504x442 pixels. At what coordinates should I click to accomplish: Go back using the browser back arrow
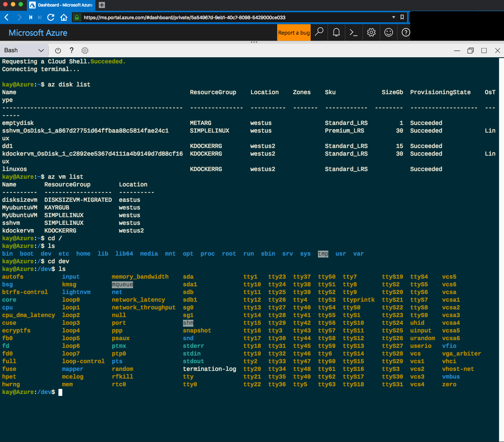(6, 17)
